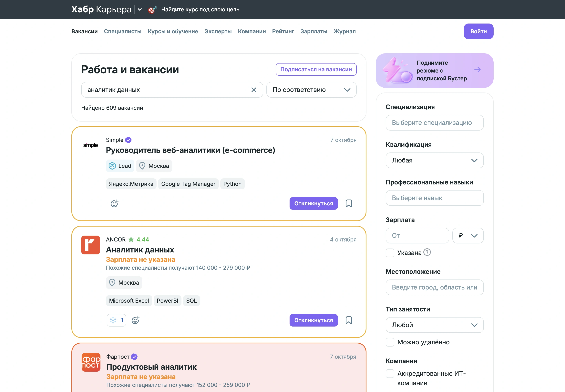The width and height of the screenshot is (565, 392).
Task: Go to the Специалисты section
Action: pyautogui.click(x=123, y=31)
